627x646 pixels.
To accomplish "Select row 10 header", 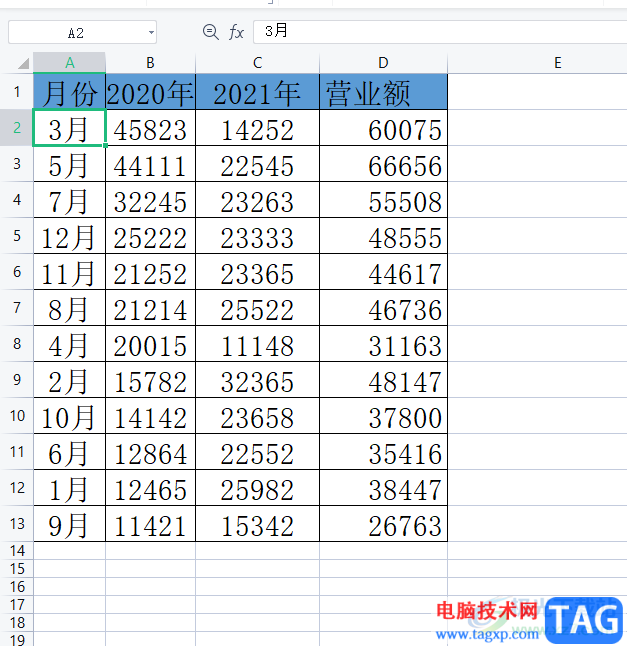I will tap(16, 416).
